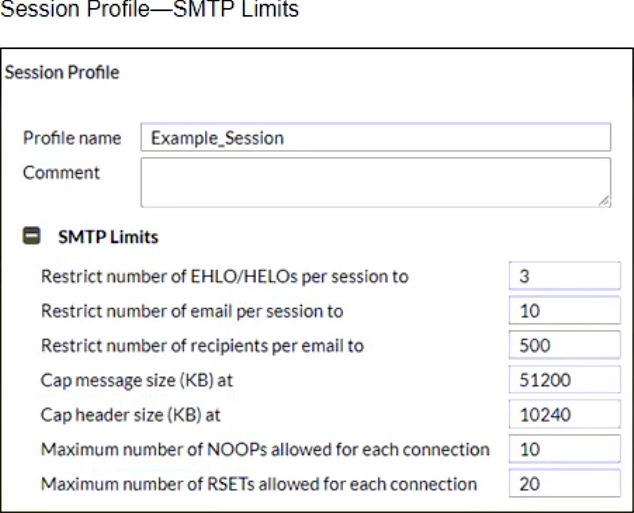Click the maximum NOOPs allowed field
Screen dimensions: 634x513
(x=564, y=449)
